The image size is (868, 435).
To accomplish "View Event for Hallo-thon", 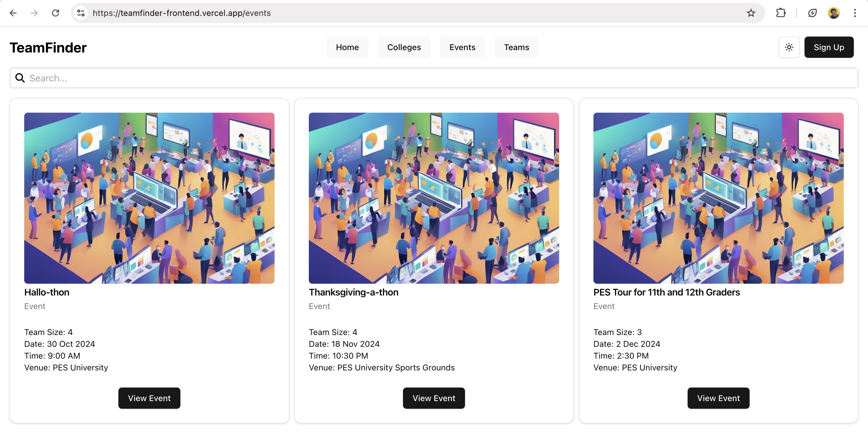I will [x=149, y=398].
